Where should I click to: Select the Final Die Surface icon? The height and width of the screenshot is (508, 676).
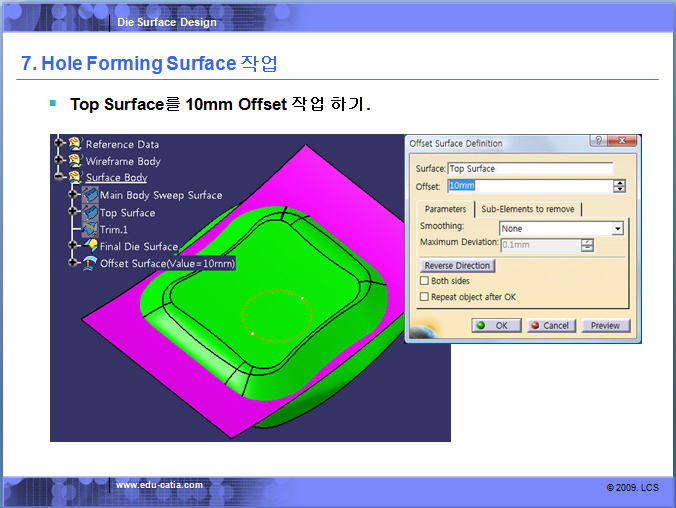pos(90,246)
